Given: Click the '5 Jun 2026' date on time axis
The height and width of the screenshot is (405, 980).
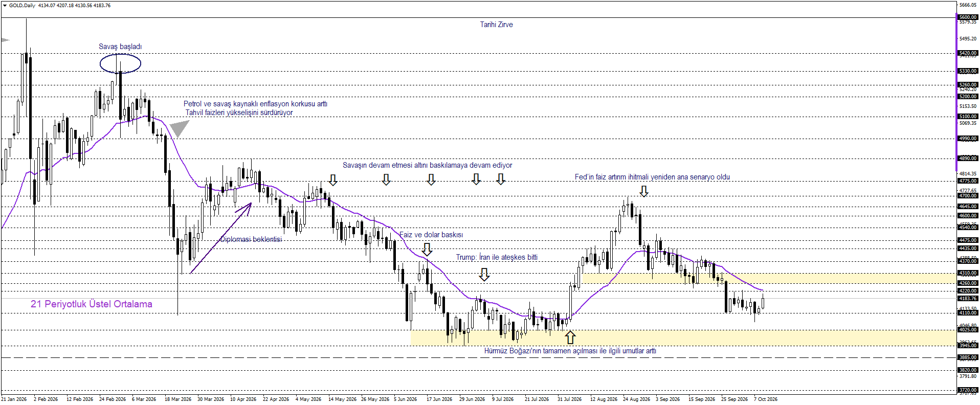Looking at the screenshot, I should click(x=405, y=399).
